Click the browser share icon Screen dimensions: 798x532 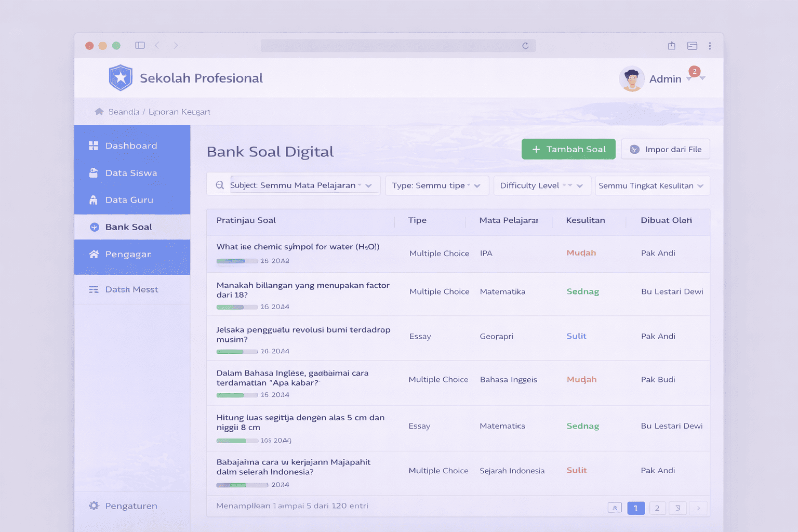pos(671,46)
